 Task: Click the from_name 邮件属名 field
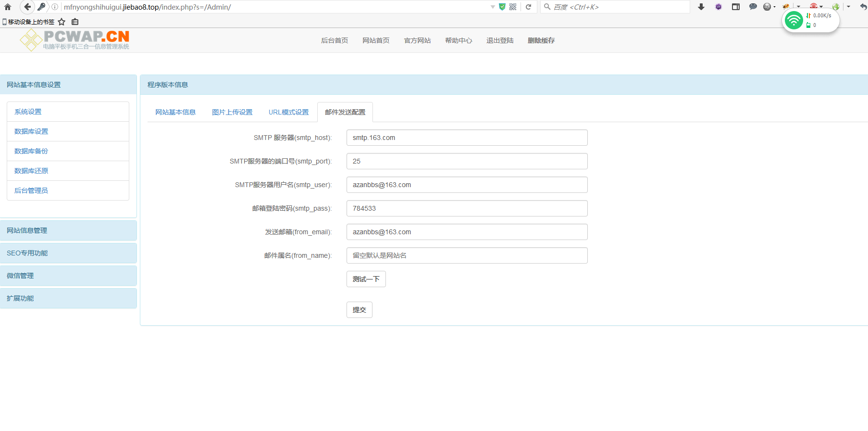(x=467, y=255)
